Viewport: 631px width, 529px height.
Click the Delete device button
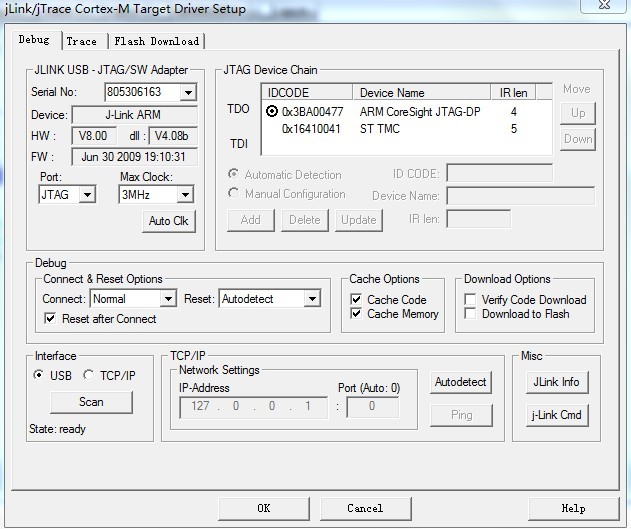pos(305,220)
